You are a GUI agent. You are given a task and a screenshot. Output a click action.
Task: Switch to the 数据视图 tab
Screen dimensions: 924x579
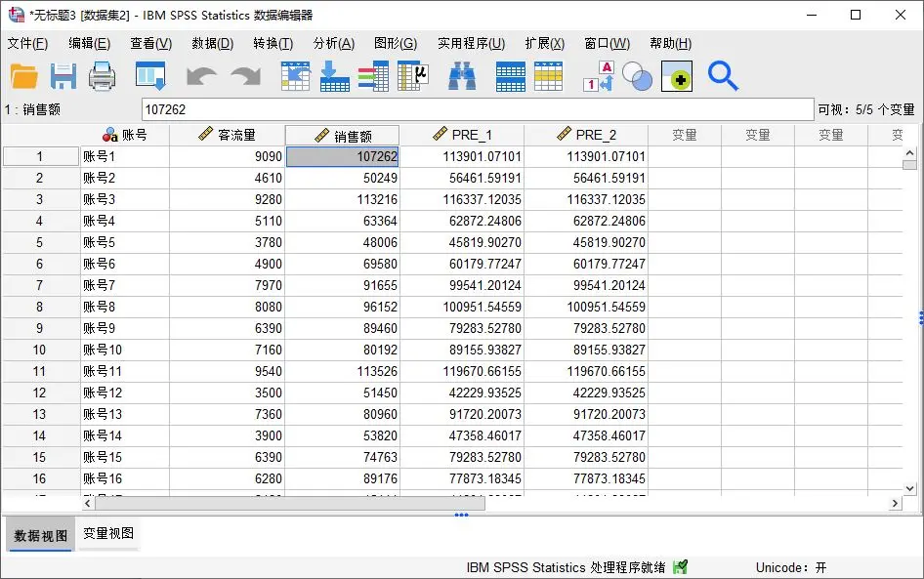(x=41, y=535)
